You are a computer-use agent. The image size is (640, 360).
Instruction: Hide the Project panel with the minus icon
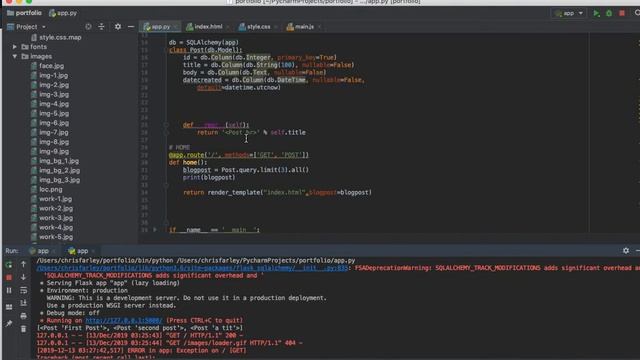131,27
